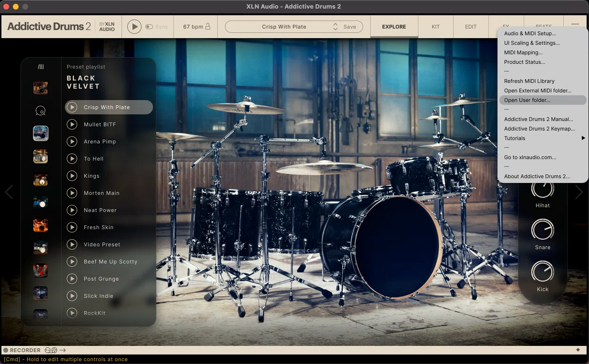Play the Mullet BITF preset preview
The image size is (589, 364).
pyautogui.click(x=72, y=124)
